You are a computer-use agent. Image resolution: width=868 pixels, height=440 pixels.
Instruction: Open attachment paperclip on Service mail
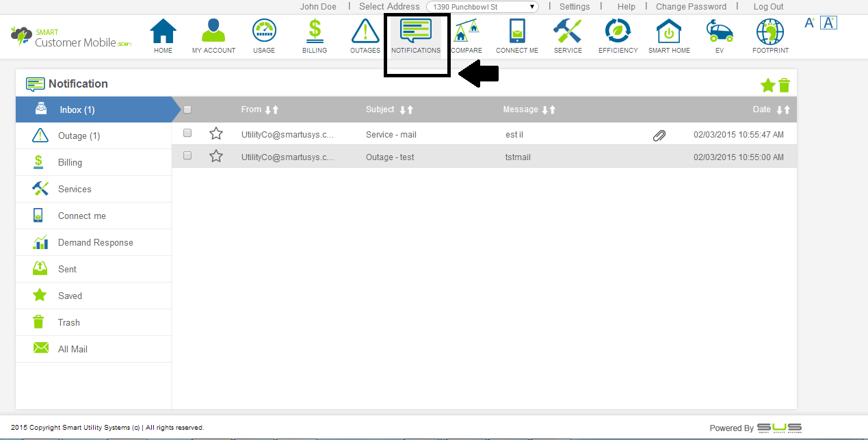pyautogui.click(x=659, y=135)
